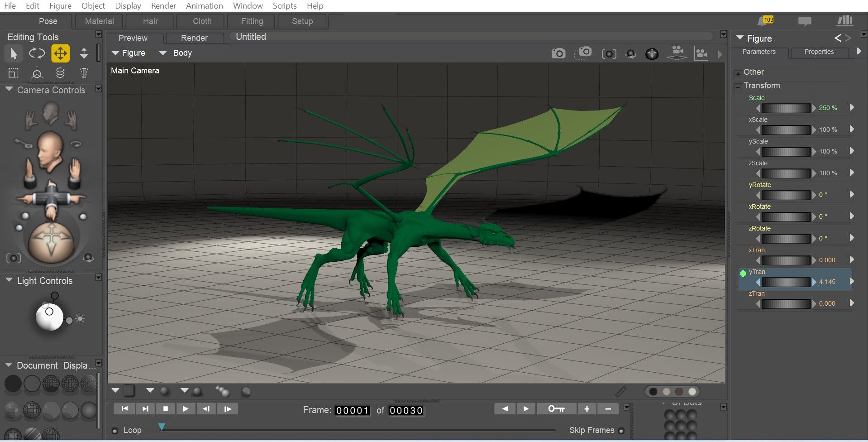Screen dimensions: 868x442
Task: Collapse the Transform parameter group
Action: 738,86
